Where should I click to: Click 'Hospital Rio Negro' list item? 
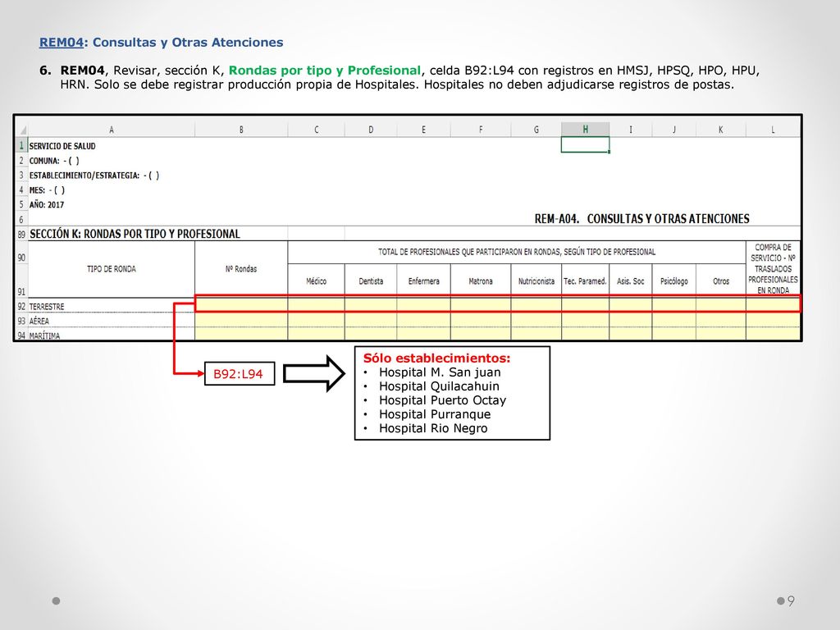[x=433, y=428]
